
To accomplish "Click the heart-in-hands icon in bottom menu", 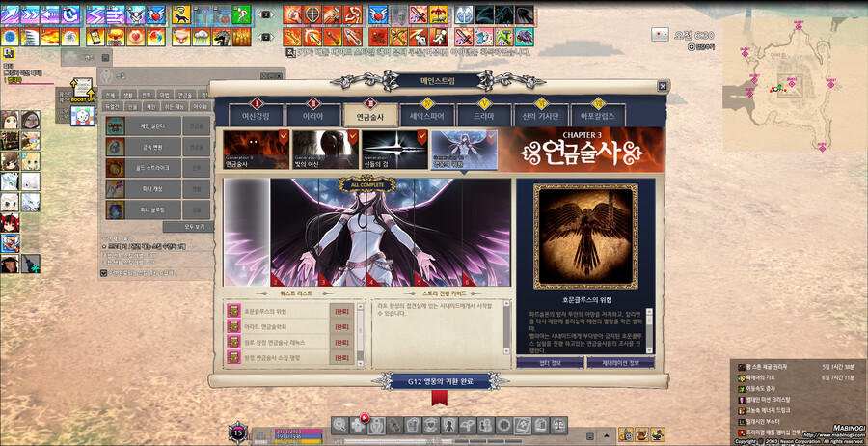I will pyautogui.click(x=431, y=425).
